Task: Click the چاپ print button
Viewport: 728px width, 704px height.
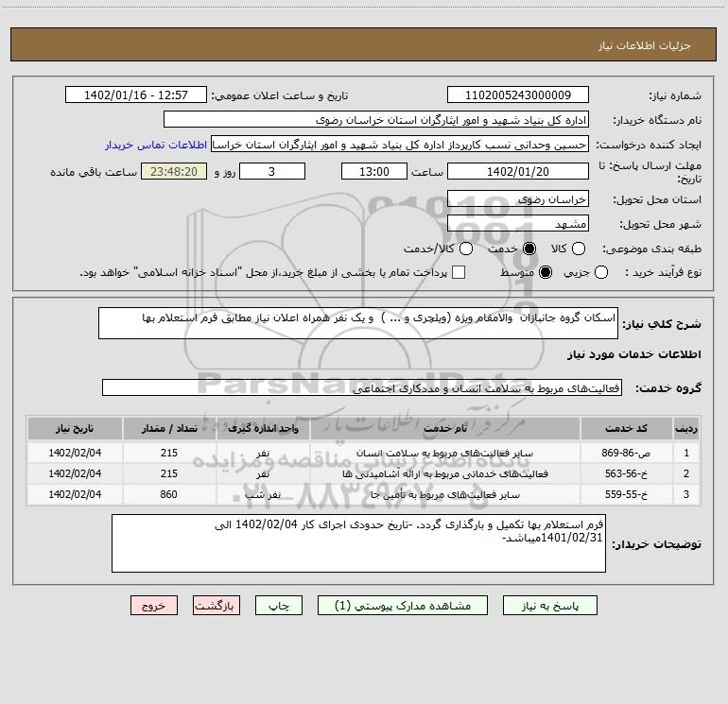Action: coord(279,606)
